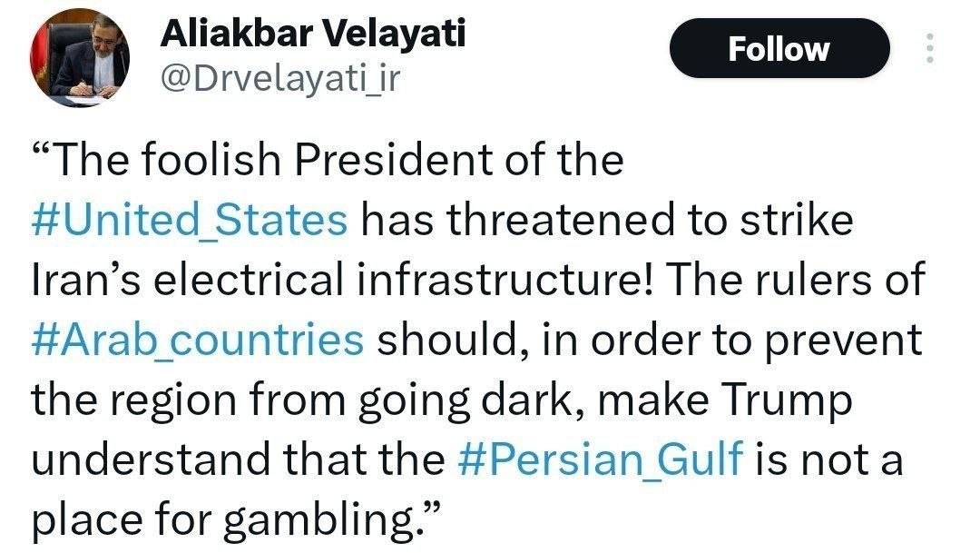Click the phrase "should, in order to prevent"
Image resolution: width=980 pixels, height=553 pixels.
[649, 341]
